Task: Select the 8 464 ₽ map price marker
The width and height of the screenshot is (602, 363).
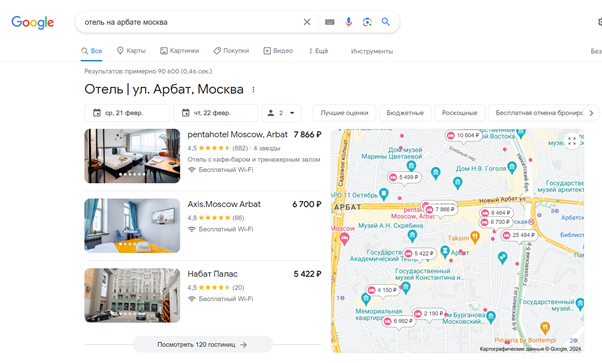Action: 496,212
